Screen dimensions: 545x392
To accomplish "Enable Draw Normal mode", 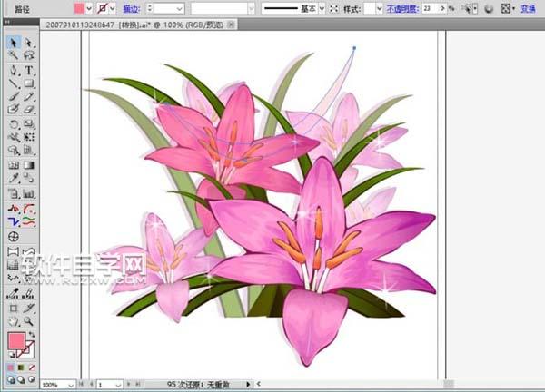I will 11,379.
